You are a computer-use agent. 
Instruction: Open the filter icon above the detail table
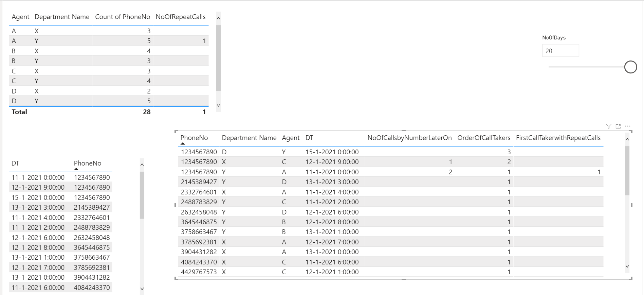pyautogui.click(x=608, y=126)
